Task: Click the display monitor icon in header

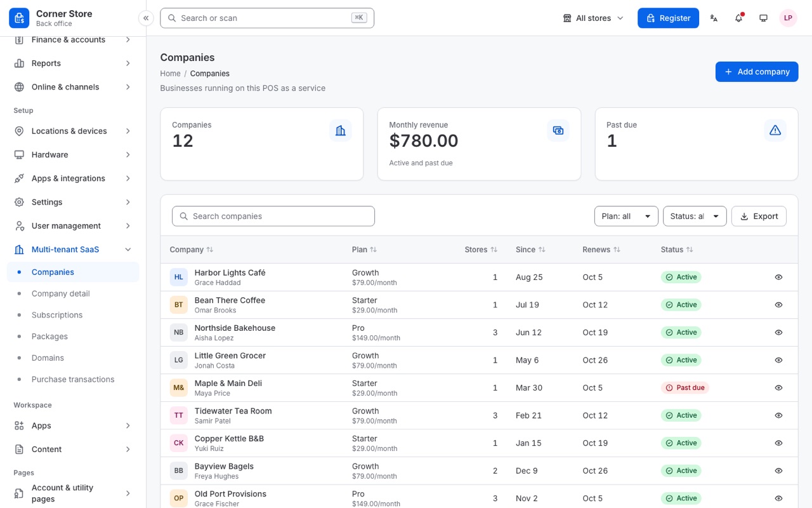Action: click(763, 18)
